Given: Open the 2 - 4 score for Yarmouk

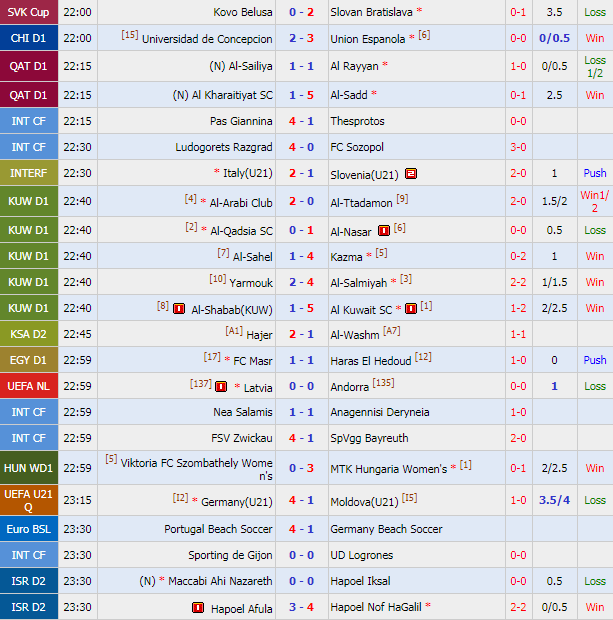Looking at the screenshot, I should click(x=301, y=282).
